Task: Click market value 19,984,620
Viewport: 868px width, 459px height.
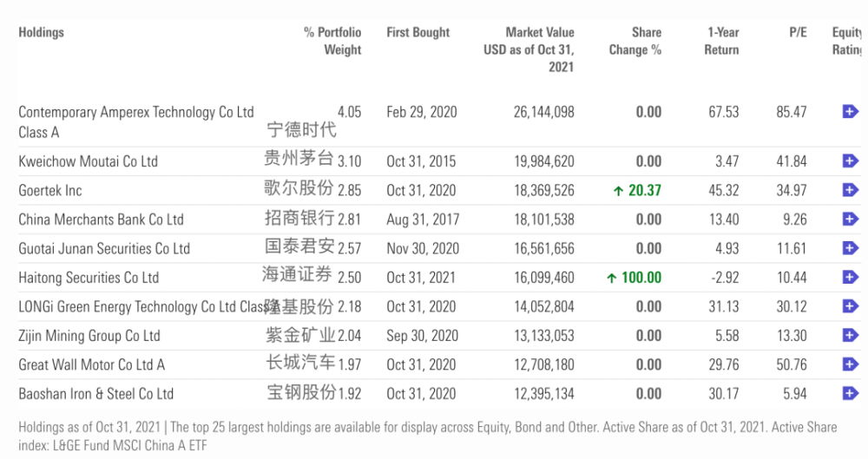Action: (543, 161)
